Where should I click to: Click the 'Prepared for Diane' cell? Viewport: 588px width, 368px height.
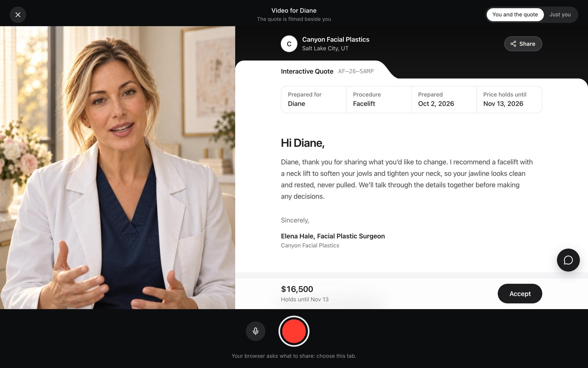pos(314,99)
